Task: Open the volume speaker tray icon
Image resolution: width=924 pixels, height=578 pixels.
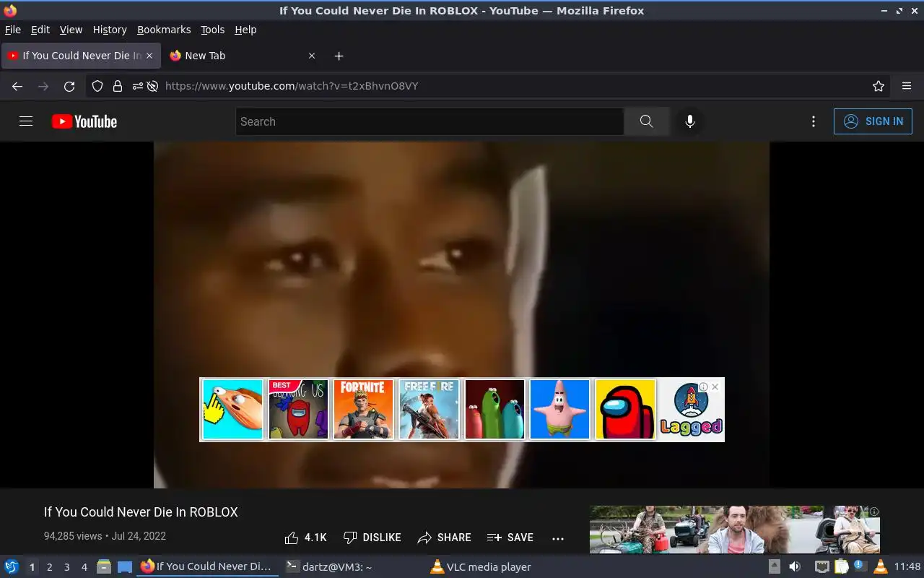Action: pos(795,567)
